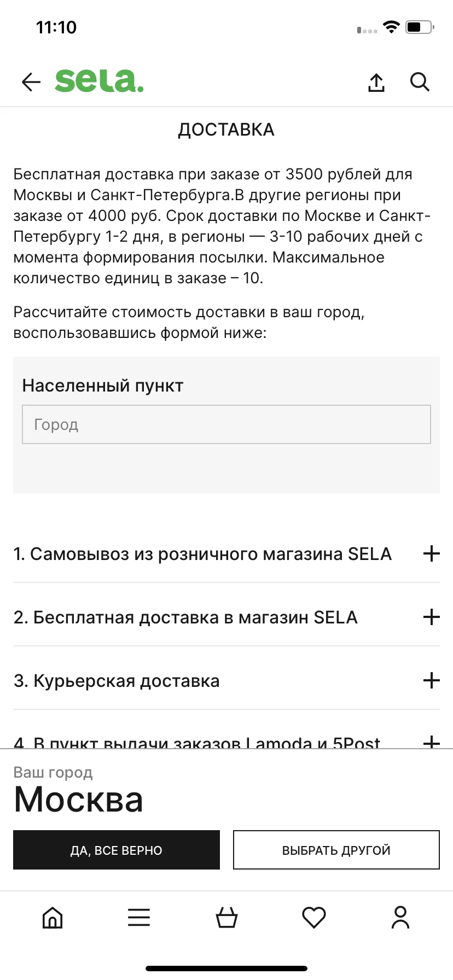
Task: Expand Бесплатная доставка в магазин SELA plus
Action: [x=432, y=617]
